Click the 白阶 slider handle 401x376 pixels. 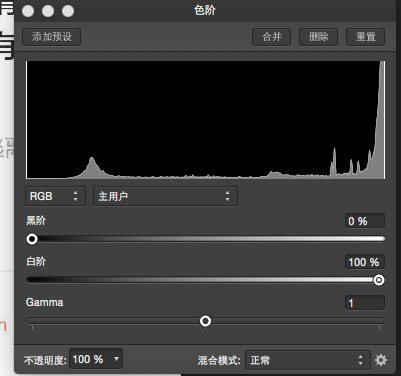pos(379,280)
